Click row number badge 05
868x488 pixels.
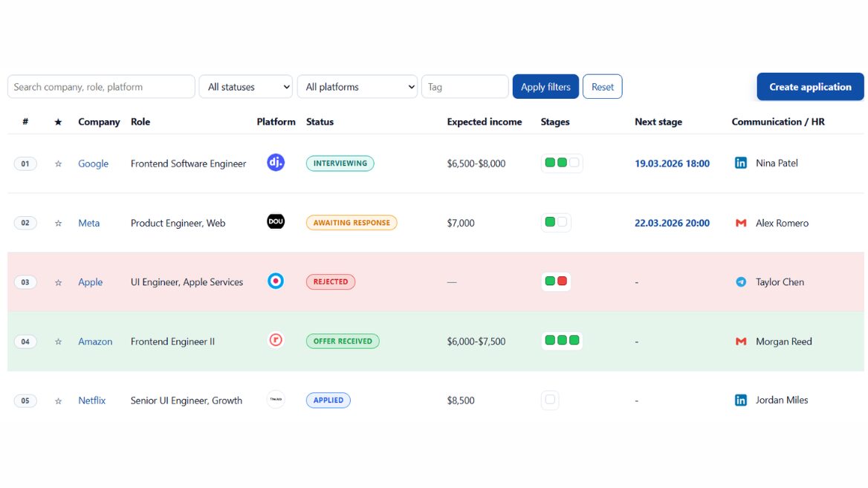pyautogui.click(x=25, y=400)
